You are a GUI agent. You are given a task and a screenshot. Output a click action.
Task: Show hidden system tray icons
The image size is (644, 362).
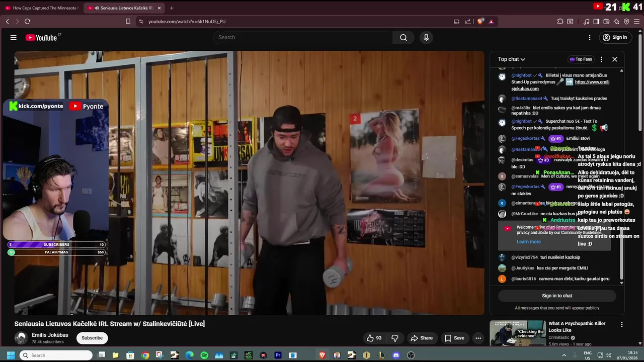(x=564, y=355)
